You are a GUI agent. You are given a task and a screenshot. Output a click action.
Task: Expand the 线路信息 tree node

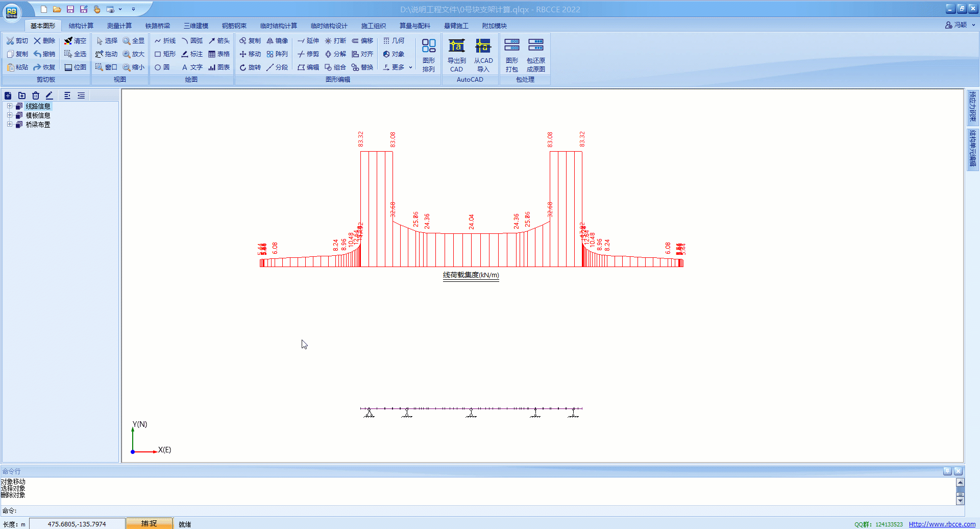(9, 106)
